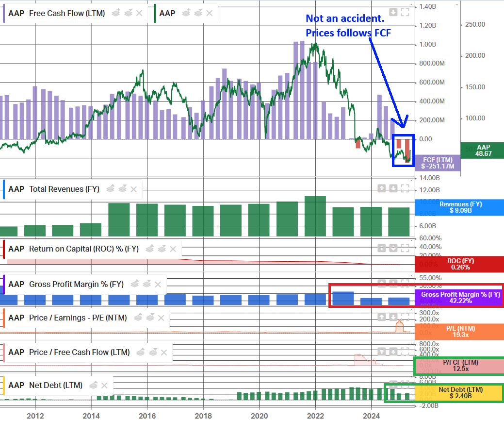Click the layers icon beside Net Debt (LTM)
This screenshot has height=421, width=504.
[x=93, y=385]
